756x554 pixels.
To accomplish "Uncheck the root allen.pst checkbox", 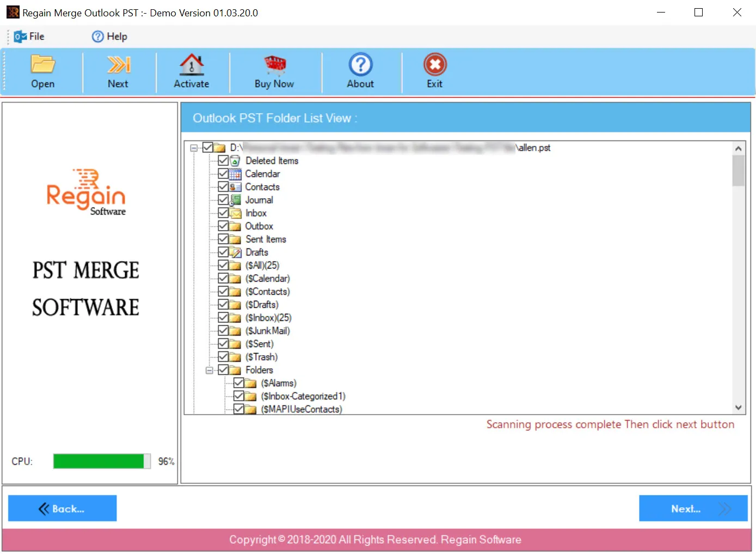I will pos(207,148).
